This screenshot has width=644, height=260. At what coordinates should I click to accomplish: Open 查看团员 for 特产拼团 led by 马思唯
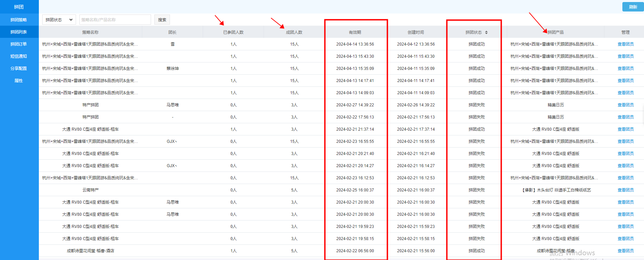[x=625, y=105]
